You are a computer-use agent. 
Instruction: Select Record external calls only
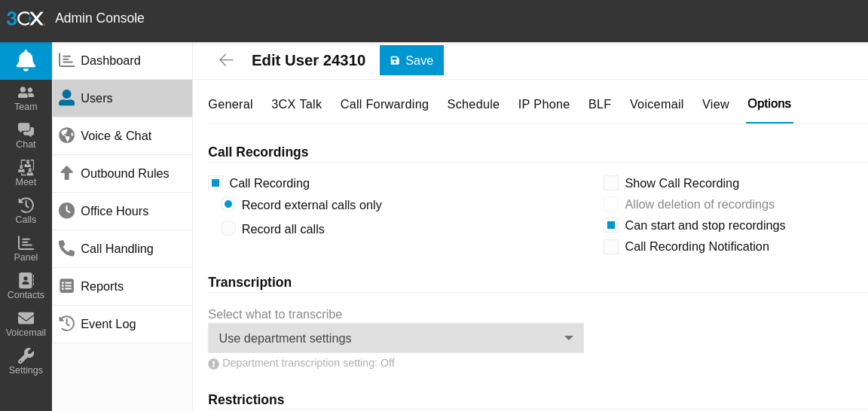point(228,204)
